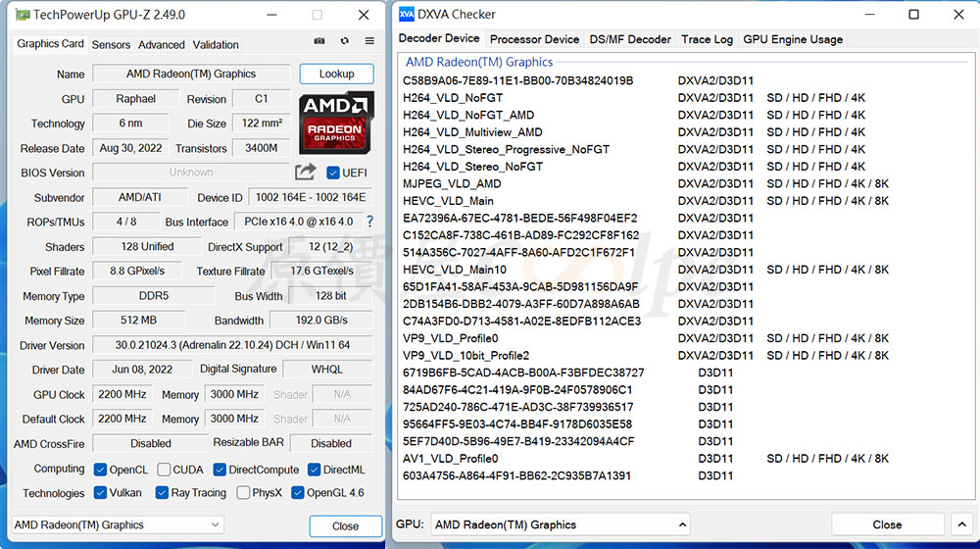This screenshot has width=980, height=549.
Task: Click the Memory Type DDR5 value
Action: point(154,296)
